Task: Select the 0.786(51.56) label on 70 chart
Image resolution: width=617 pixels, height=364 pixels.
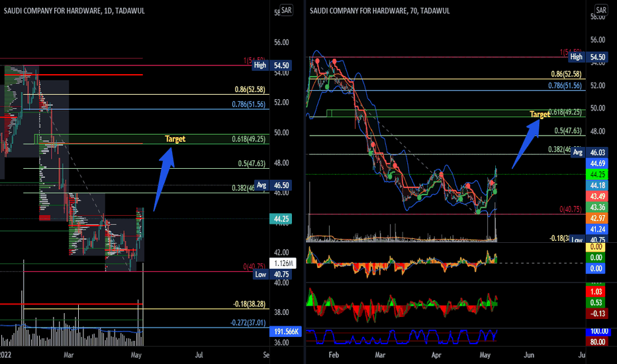Action: 565,85
